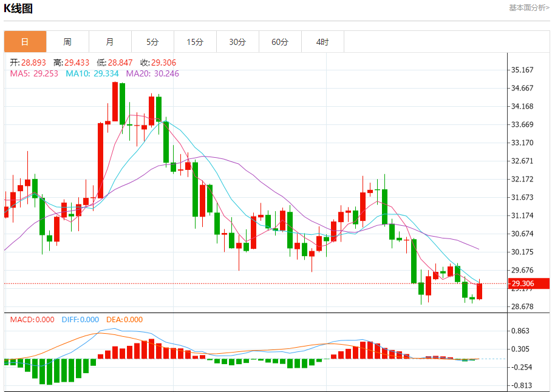Click the red 29.306 current price tag
Image resolution: width=552 pixels, height=392 pixels.
coord(529,283)
